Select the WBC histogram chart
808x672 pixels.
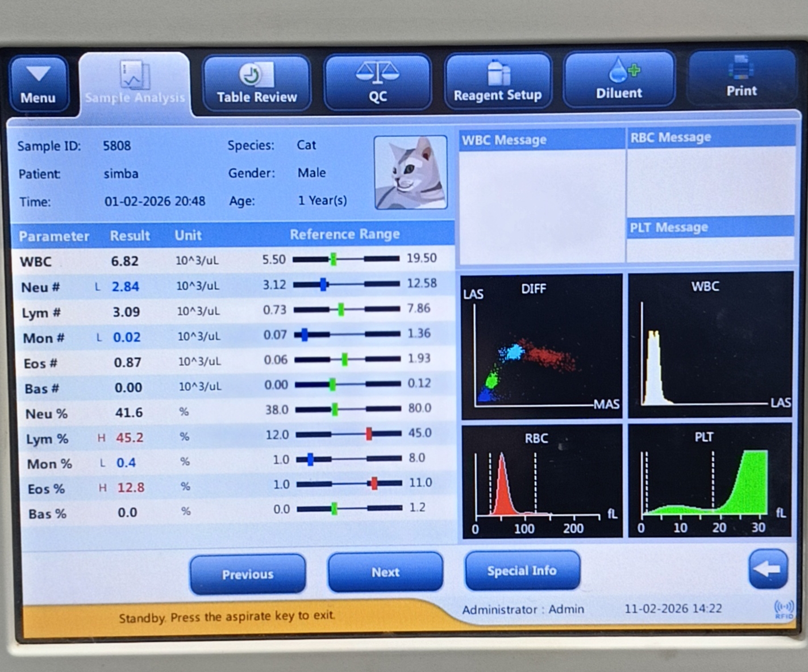(x=710, y=345)
